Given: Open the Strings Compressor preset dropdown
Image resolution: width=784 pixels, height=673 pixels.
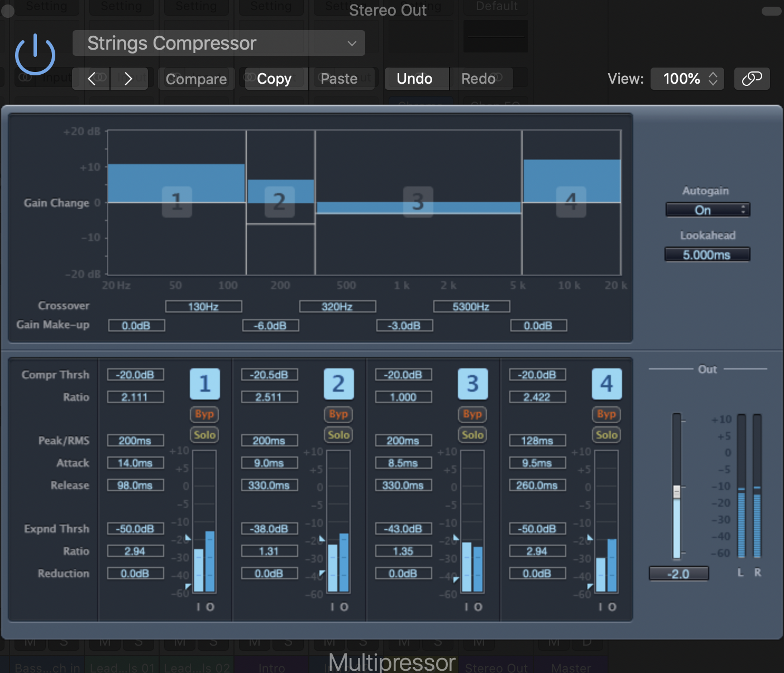Looking at the screenshot, I should [219, 43].
